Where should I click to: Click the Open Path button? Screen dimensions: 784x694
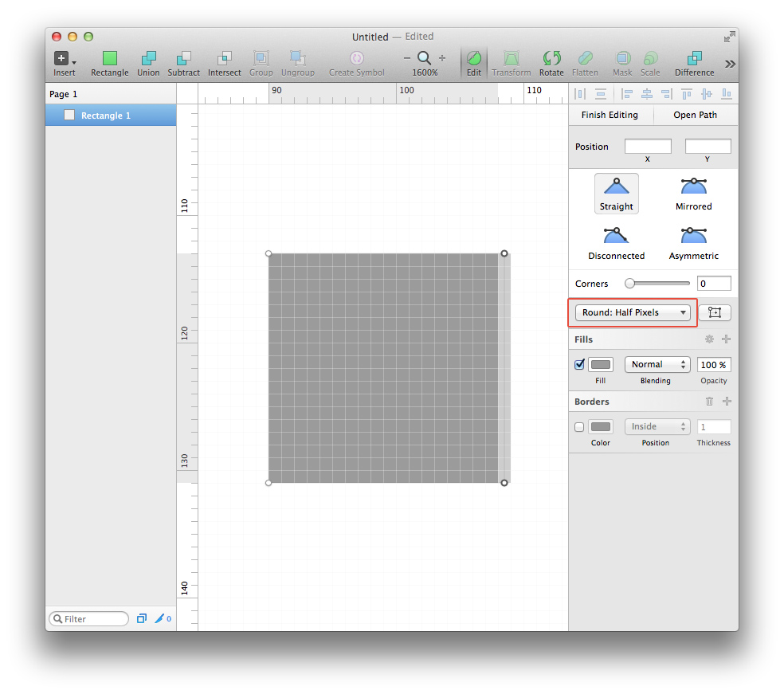tap(695, 115)
